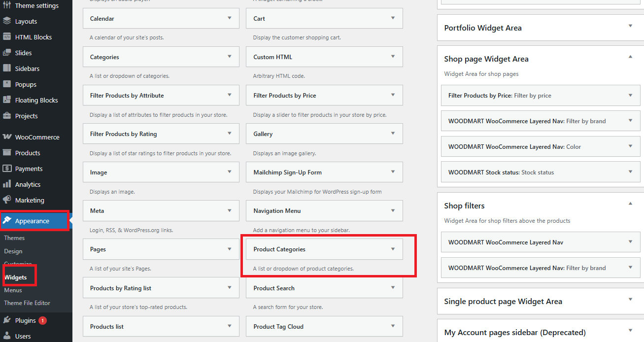Click the Analytics bar chart icon

pyautogui.click(x=7, y=184)
